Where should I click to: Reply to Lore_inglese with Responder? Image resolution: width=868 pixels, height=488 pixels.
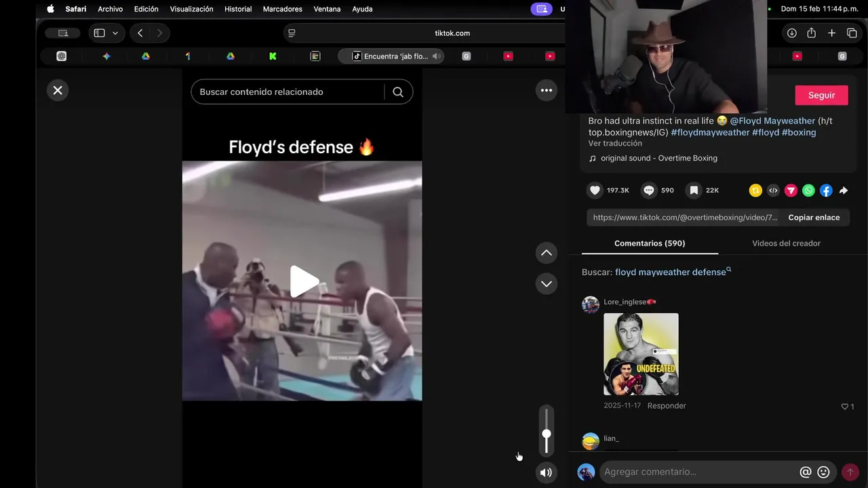pyautogui.click(x=667, y=405)
